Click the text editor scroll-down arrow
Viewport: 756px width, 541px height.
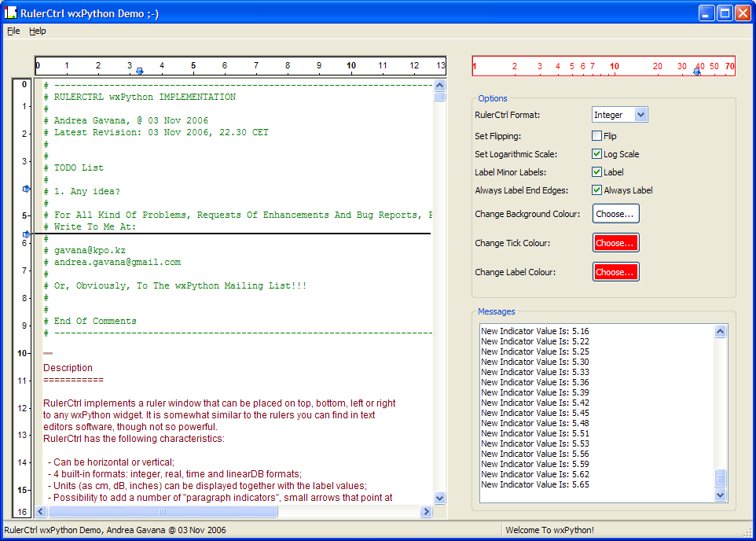[x=439, y=498]
